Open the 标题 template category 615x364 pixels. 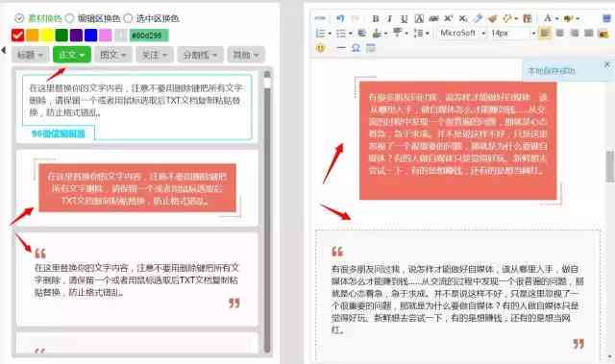coord(30,55)
